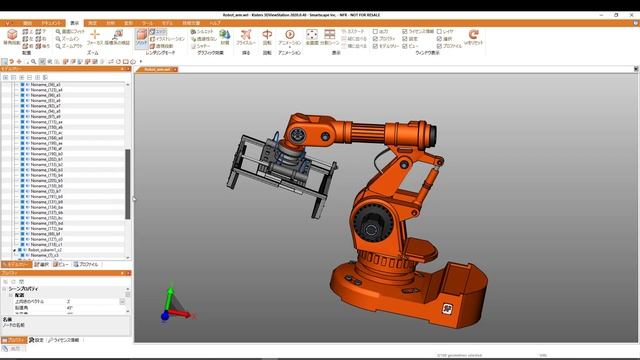Switch to top view (上)
The height and width of the screenshot is (360, 640).
coord(28,31)
